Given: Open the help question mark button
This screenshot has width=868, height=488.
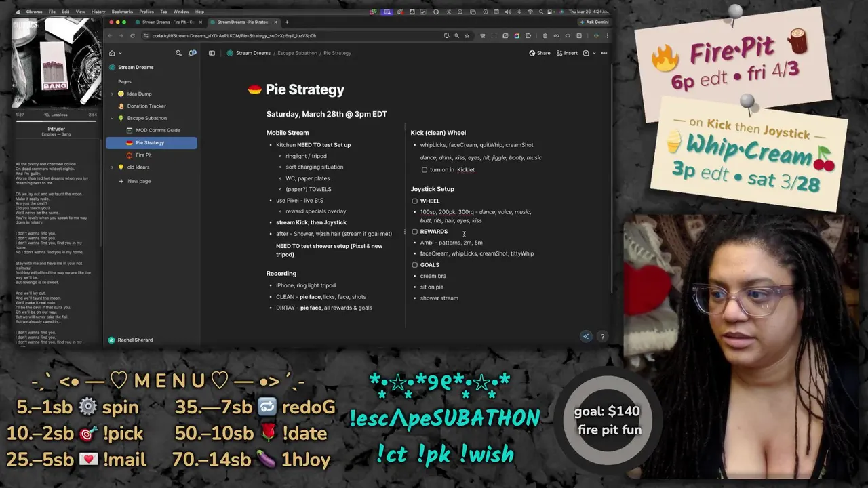Looking at the screenshot, I should pos(602,336).
